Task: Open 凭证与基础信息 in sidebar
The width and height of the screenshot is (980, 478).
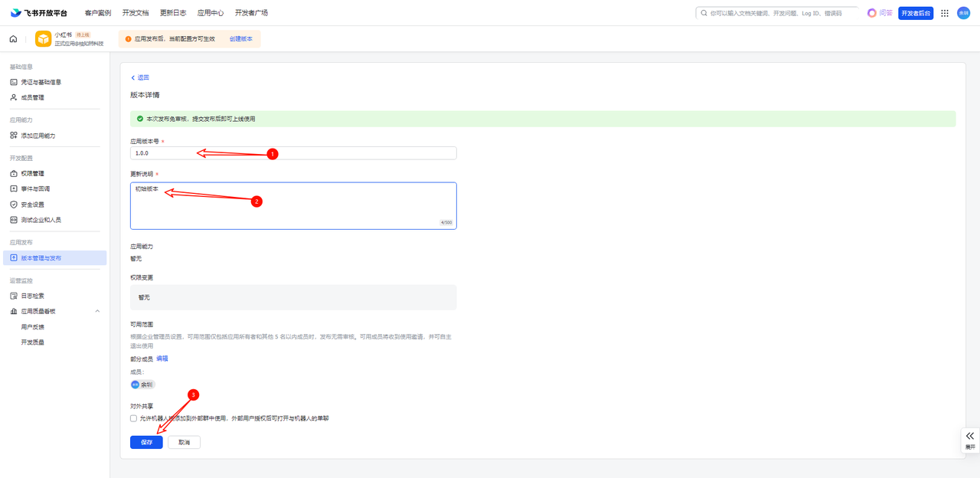Action: pos(41,82)
